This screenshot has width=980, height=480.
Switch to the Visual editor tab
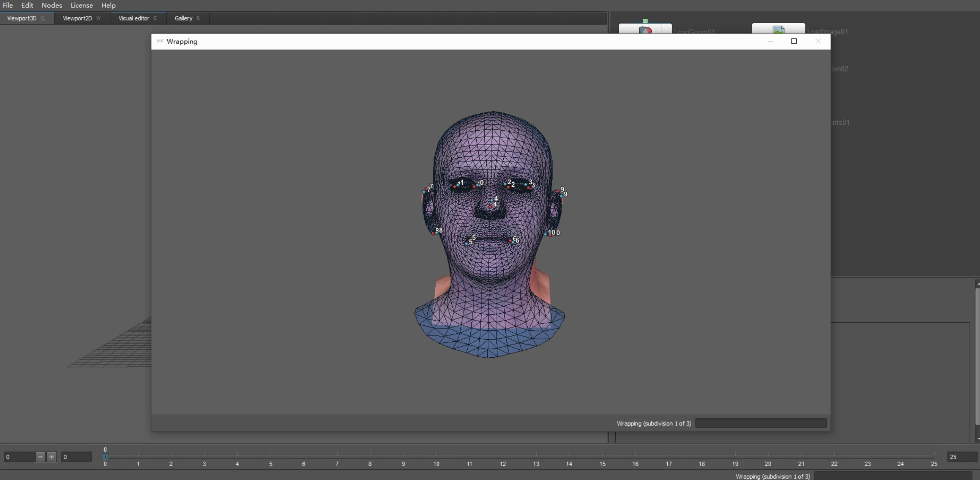pyautogui.click(x=134, y=18)
